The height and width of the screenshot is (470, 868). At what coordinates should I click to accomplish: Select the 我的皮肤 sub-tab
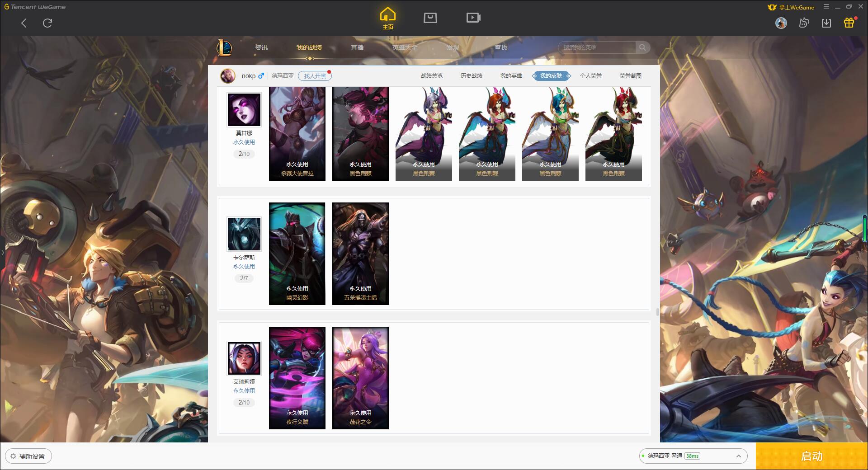pos(551,76)
